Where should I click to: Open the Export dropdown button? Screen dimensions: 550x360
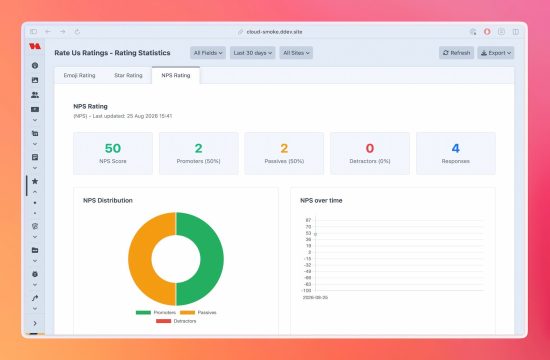(496, 53)
